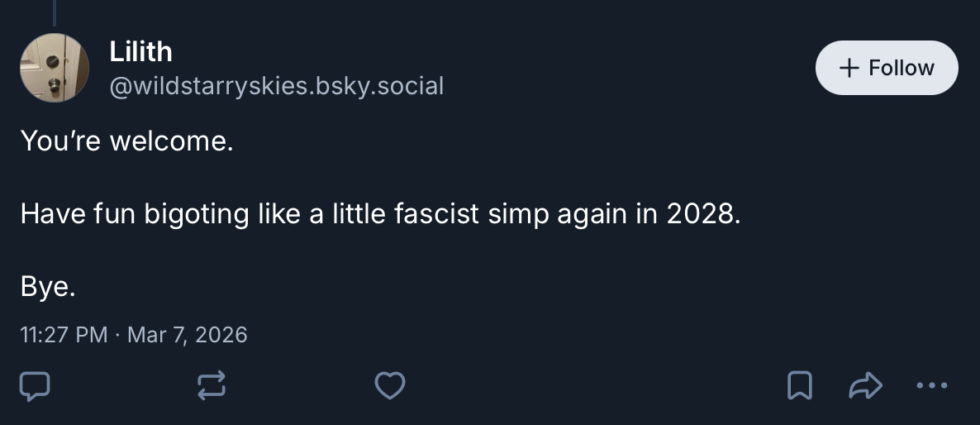Click the display name Lilith

click(140, 52)
